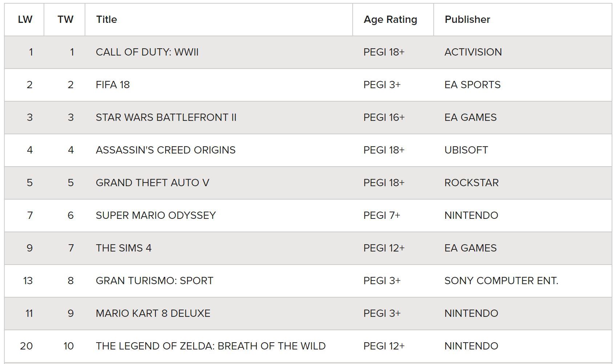This screenshot has width=616, height=364.
Task: Click the ACTIVISION publisher cell
Action: coord(473,52)
